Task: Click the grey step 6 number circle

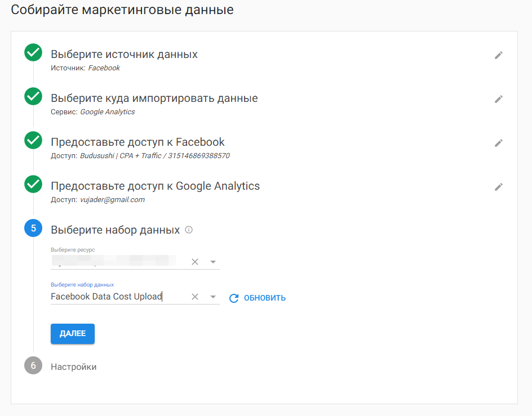Action: (33, 366)
